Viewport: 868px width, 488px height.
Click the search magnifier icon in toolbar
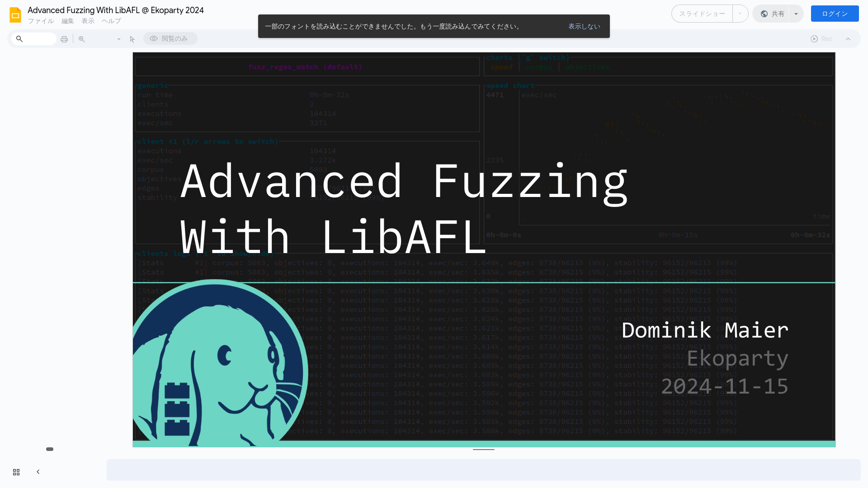click(x=19, y=39)
